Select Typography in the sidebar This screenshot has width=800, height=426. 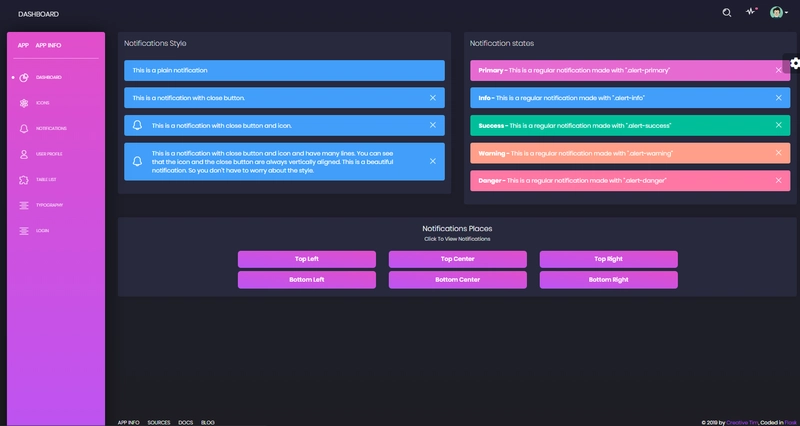(49, 205)
